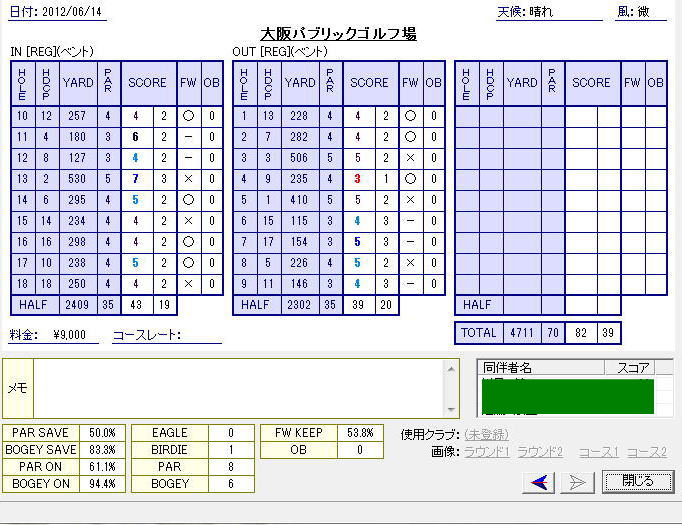Click the 天候 weather value 晴れ

(x=565, y=13)
